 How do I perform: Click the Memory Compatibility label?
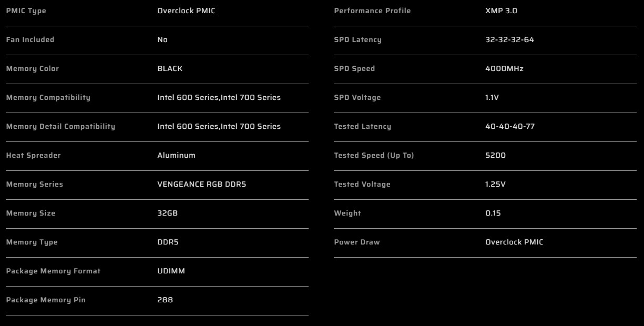[48, 98]
